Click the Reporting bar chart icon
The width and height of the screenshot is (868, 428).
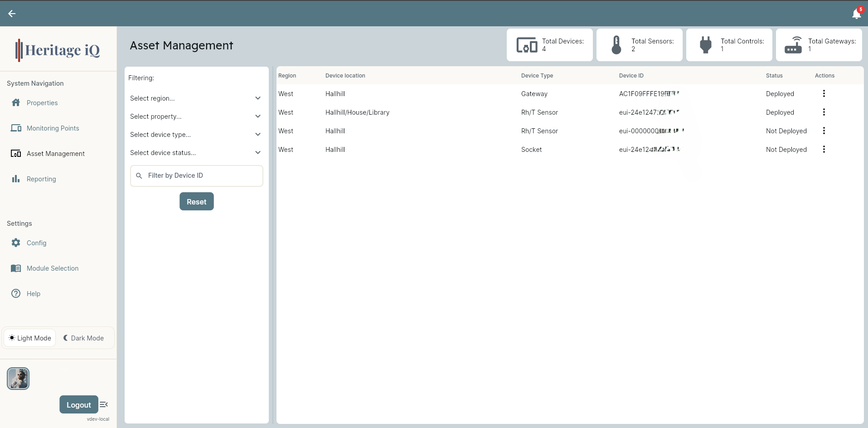[x=16, y=179]
